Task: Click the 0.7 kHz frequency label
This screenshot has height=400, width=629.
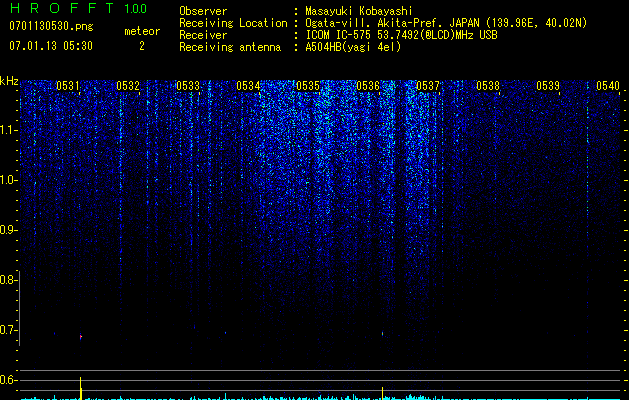Action: 8,330
